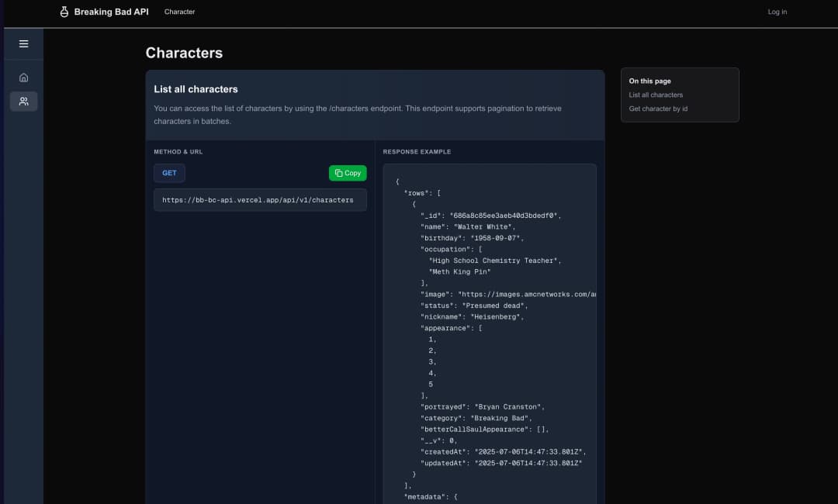This screenshot has height=504, width=838.
Task: Click the "birthday": "1958-09-07" line
Action: (472, 238)
